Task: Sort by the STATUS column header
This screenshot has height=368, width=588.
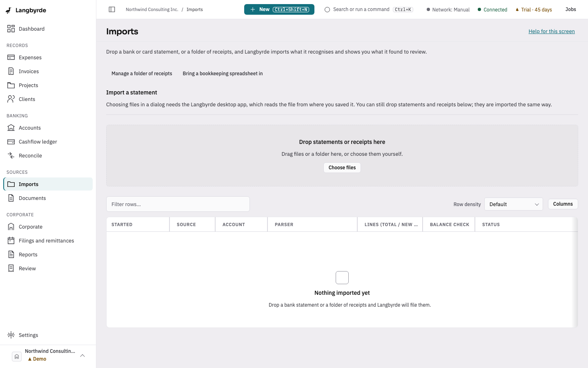Action: (526, 224)
